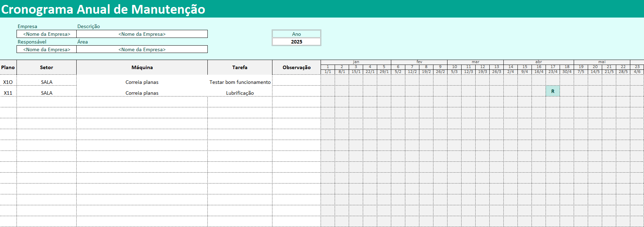Click the Lubrificação task cell
The image size is (644, 227).
(x=240, y=93)
